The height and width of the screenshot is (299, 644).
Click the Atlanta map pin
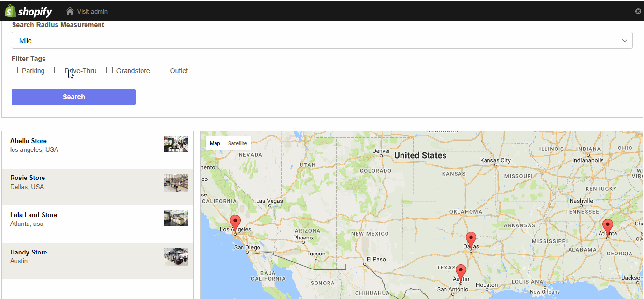[608, 228]
